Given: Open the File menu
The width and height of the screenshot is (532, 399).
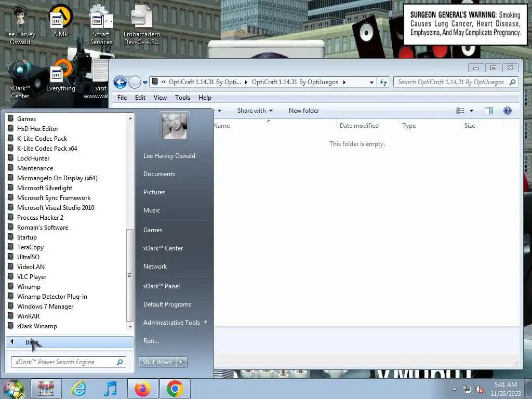Looking at the screenshot, I should [x=122, y=98].
